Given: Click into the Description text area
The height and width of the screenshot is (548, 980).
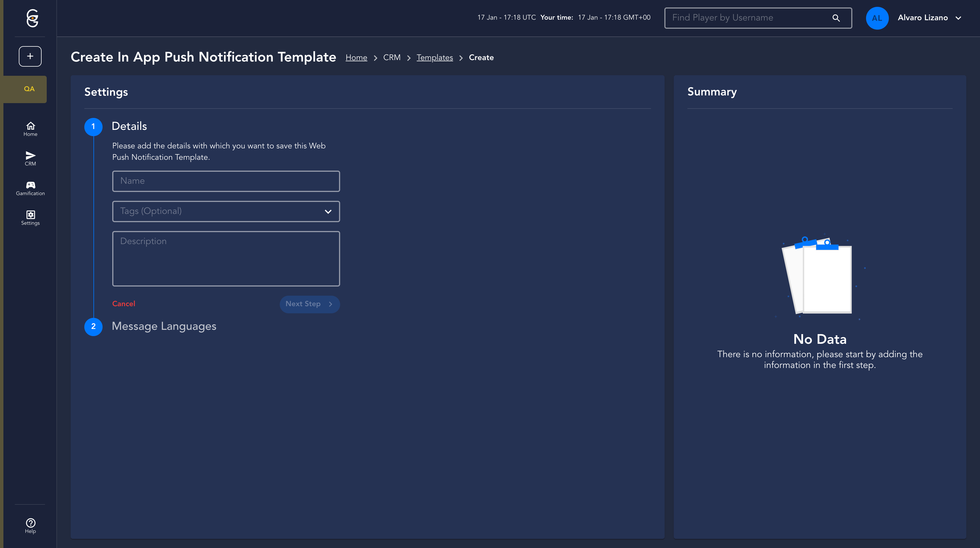Looking at the screenshot, I should pos(226,259).
